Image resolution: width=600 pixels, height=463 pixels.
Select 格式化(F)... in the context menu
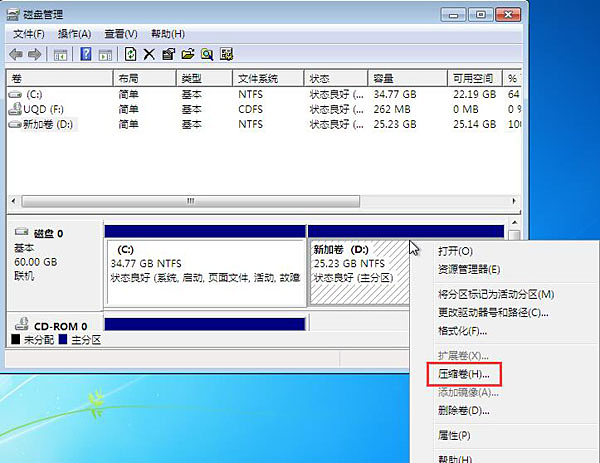pyautogui.click(x=462, y=331)
